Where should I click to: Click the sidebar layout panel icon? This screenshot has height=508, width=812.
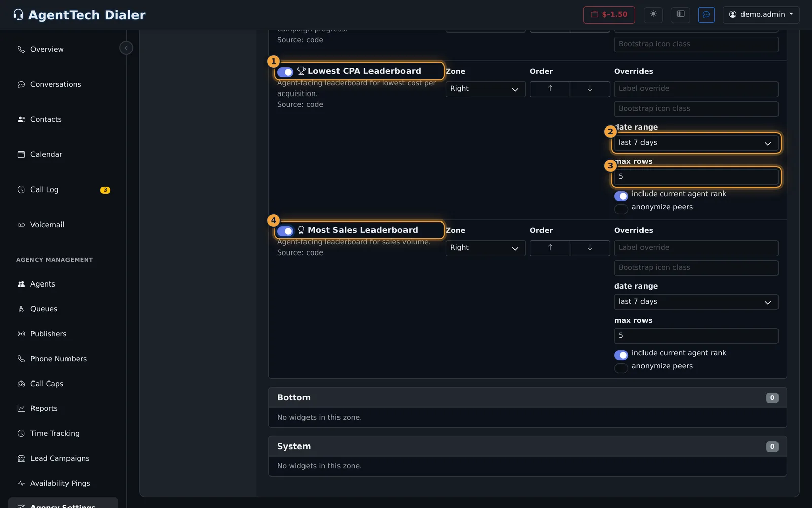click(x=681, y=15)
